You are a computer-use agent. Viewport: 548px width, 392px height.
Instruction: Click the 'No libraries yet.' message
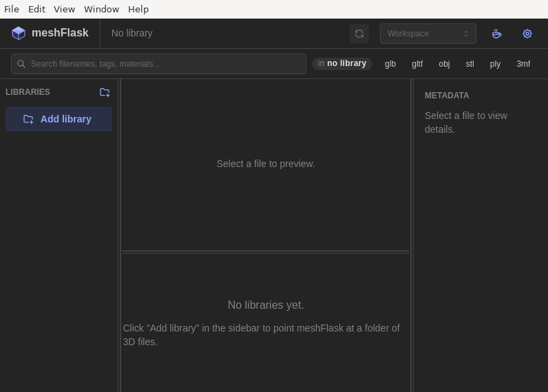266,305
